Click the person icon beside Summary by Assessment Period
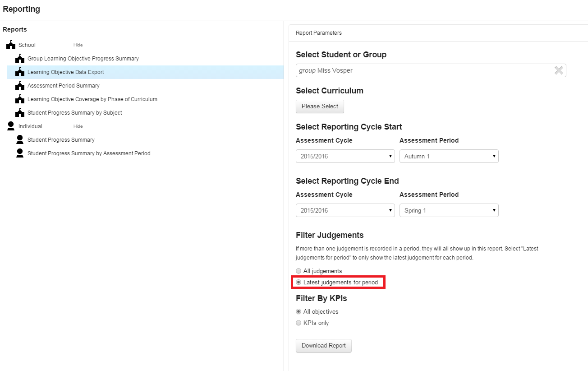The height and width of the screenshot is (371, 588). [20, 153]
